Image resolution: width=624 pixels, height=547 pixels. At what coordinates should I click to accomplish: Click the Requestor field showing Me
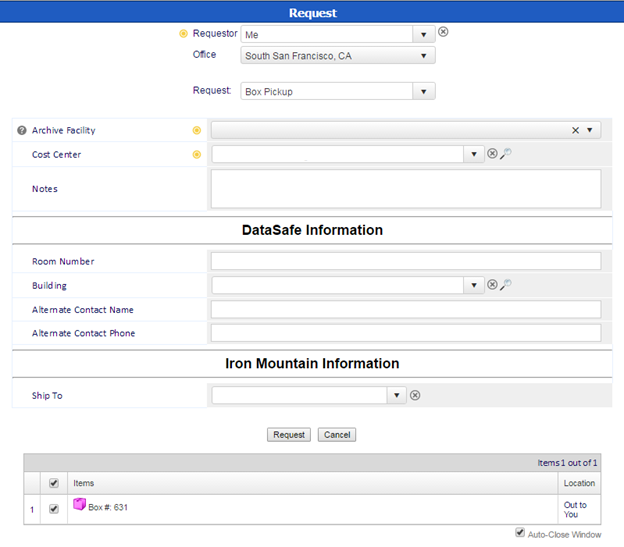pos(327,35)
